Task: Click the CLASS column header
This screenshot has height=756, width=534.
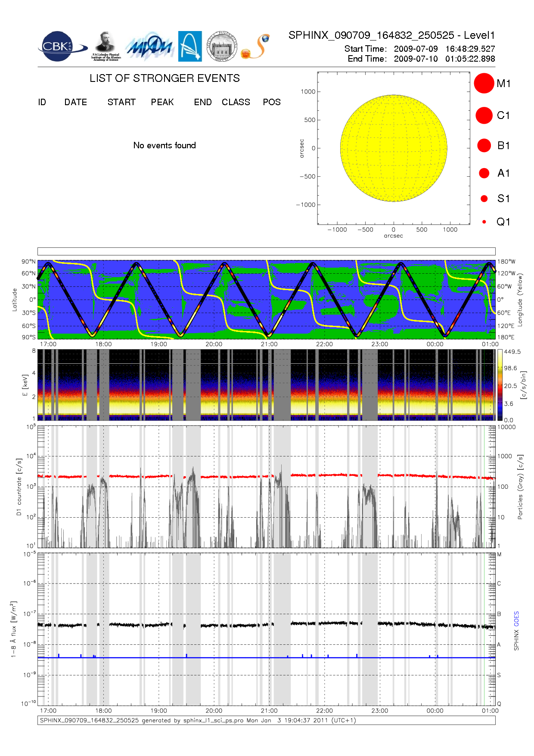Action: tap(236, 102)
